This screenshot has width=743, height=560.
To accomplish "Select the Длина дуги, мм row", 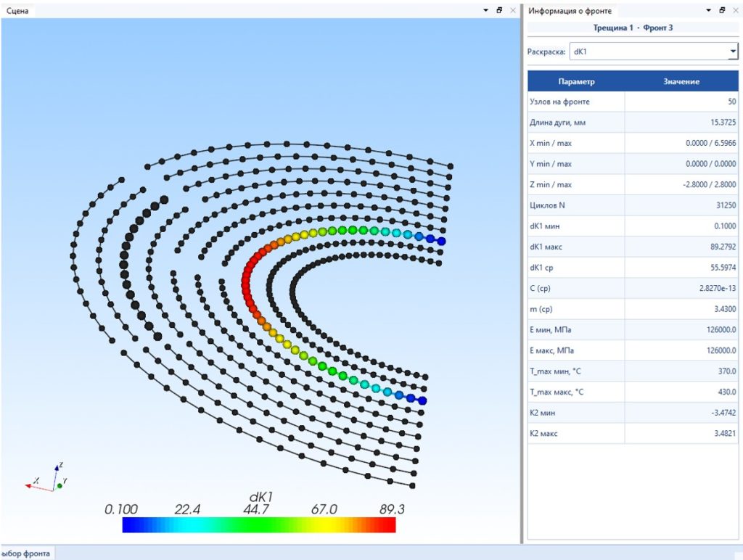I will [633, 123].
